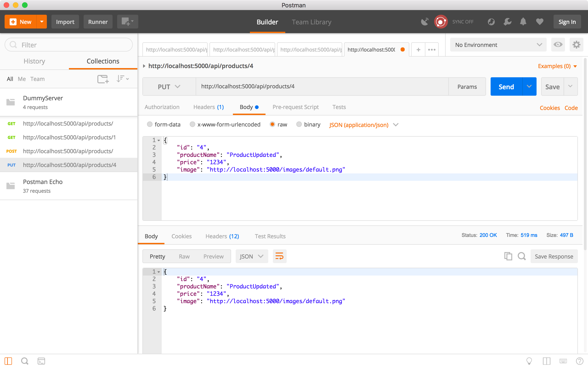Image resolution: width=588 pixels, height=368 pixels.
Task: Click the Params button
Action: 467,87
